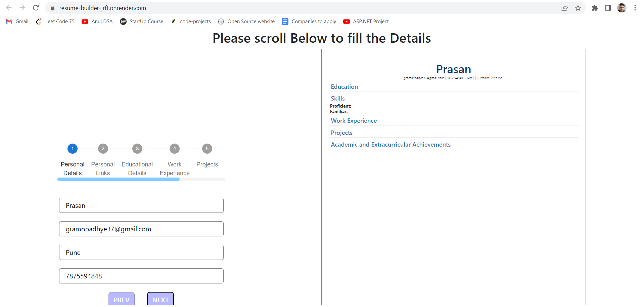This screenshot has width=644, height=307.
Task: Go to step 5 Projects
Action: pyautogui.click(x=207, y=156)
